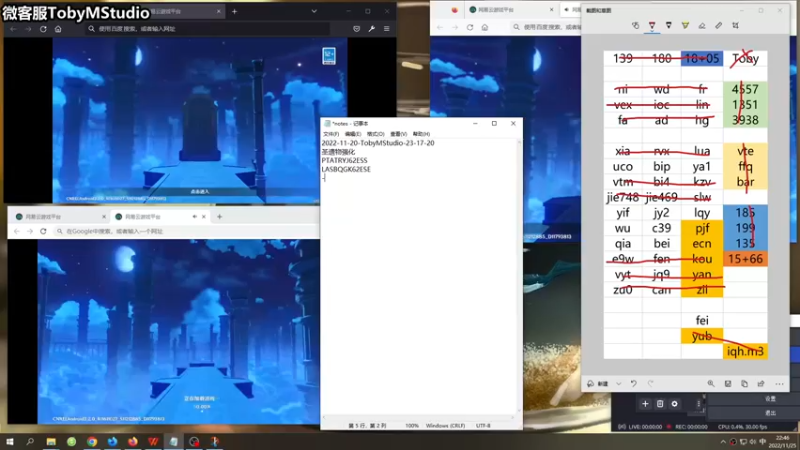Image resolution: width=800 pixels, height=450 pixels.
Task: Click the date line in Notepad
Action: (378, 143)
